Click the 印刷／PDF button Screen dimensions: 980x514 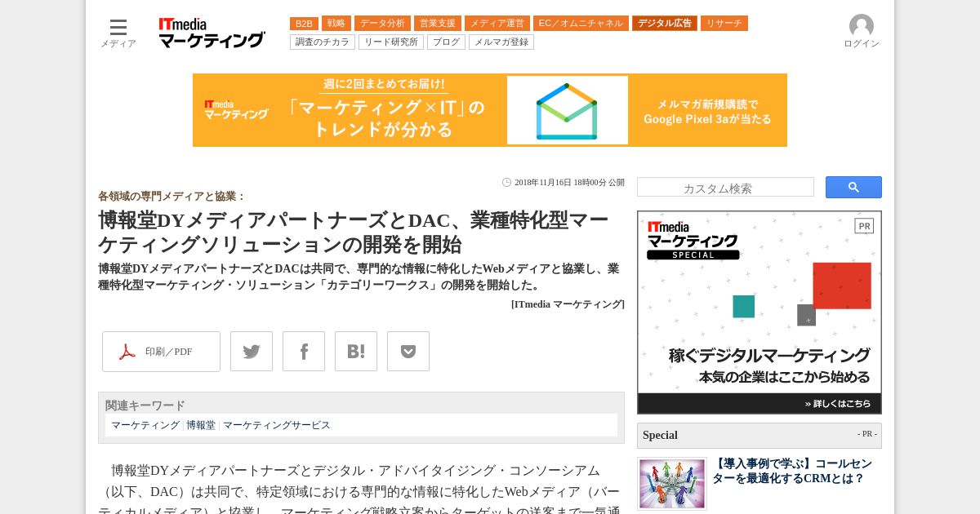(x=161, y=352)
